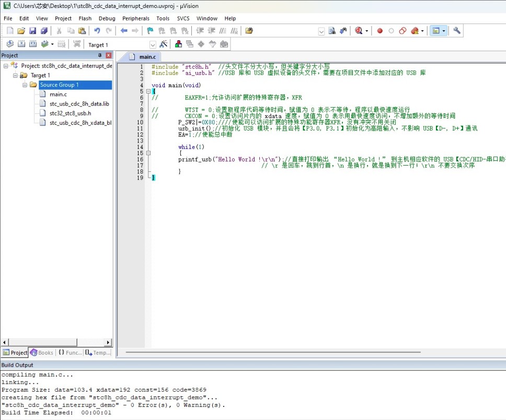
Task: Open the batch build dropdown arrow
Action: coord(52,44)
